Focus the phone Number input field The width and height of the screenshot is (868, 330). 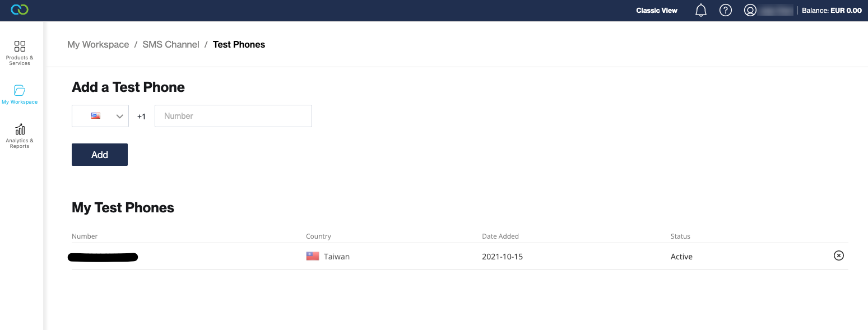point(233,116)
